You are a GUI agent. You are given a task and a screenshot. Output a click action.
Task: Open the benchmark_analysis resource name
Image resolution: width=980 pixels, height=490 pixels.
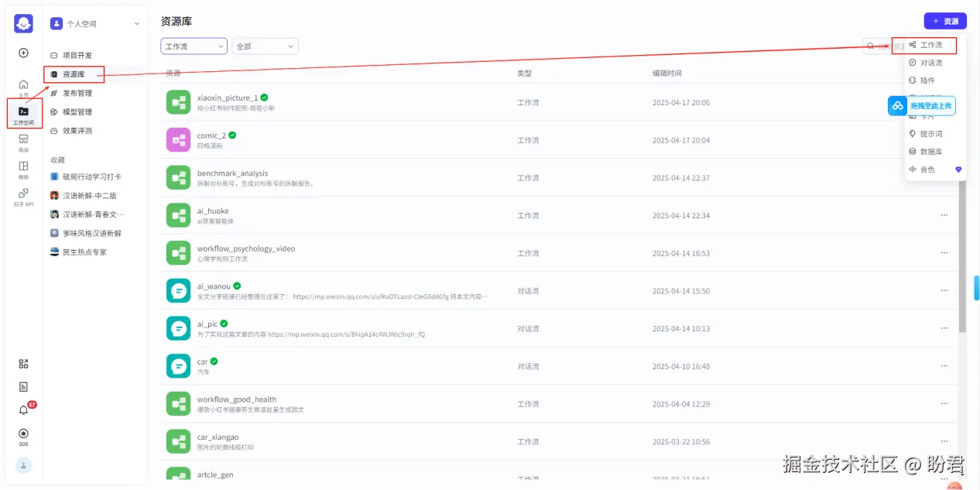[232, 173]
